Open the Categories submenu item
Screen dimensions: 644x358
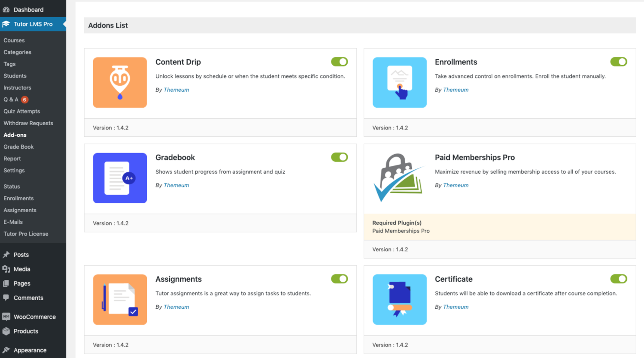18,52
